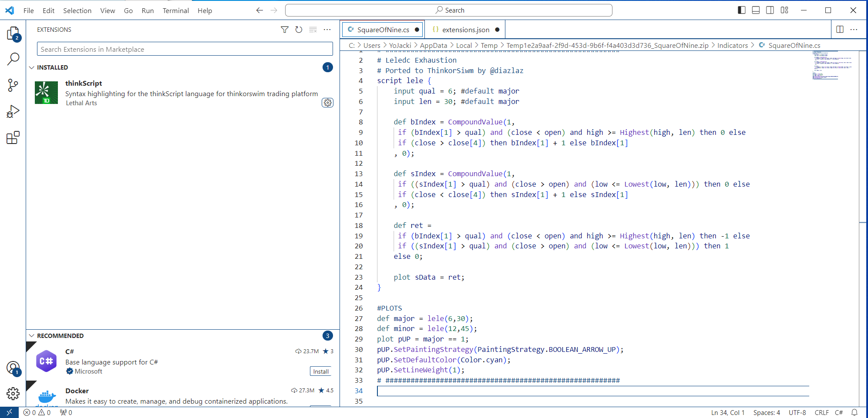This screenshot has height=418, width=868.
Task: Change file encoding UTF-8
Action: [x=797, y=412]
